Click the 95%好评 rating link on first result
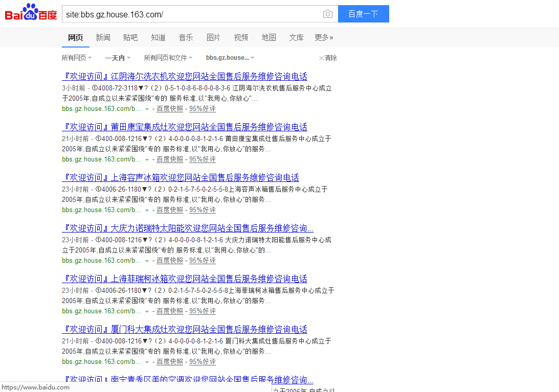The width and height of the screenshot is (559, 392). pyautogui.click(x=202, y=108)
